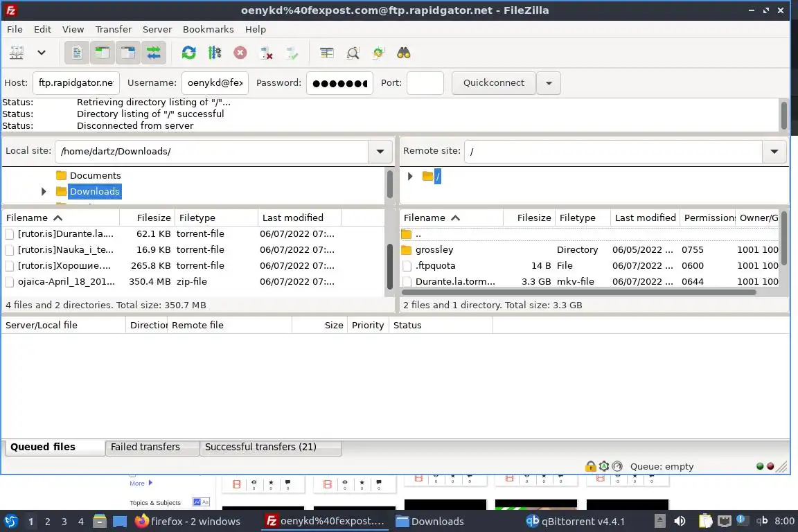Open the Site Manager icon
The height and width of the screenshot is (532, 798).
(x=17, y=53)
